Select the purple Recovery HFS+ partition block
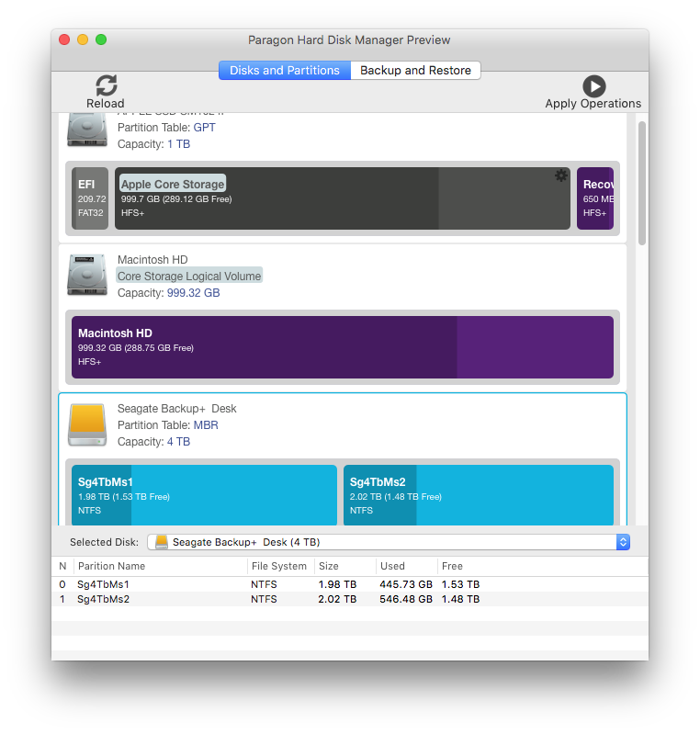 click(595, 198)
